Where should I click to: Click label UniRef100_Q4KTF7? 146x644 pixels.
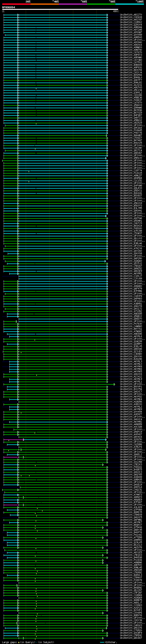point(131,80)
